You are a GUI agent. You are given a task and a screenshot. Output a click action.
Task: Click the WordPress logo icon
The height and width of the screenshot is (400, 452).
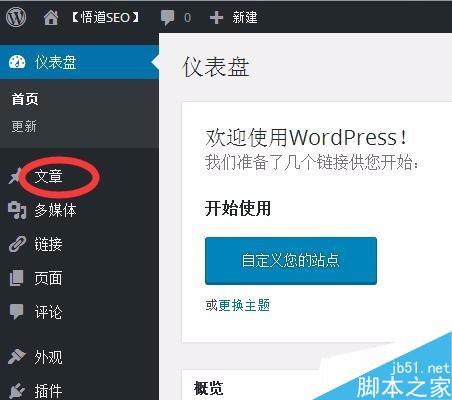point(16,17)
